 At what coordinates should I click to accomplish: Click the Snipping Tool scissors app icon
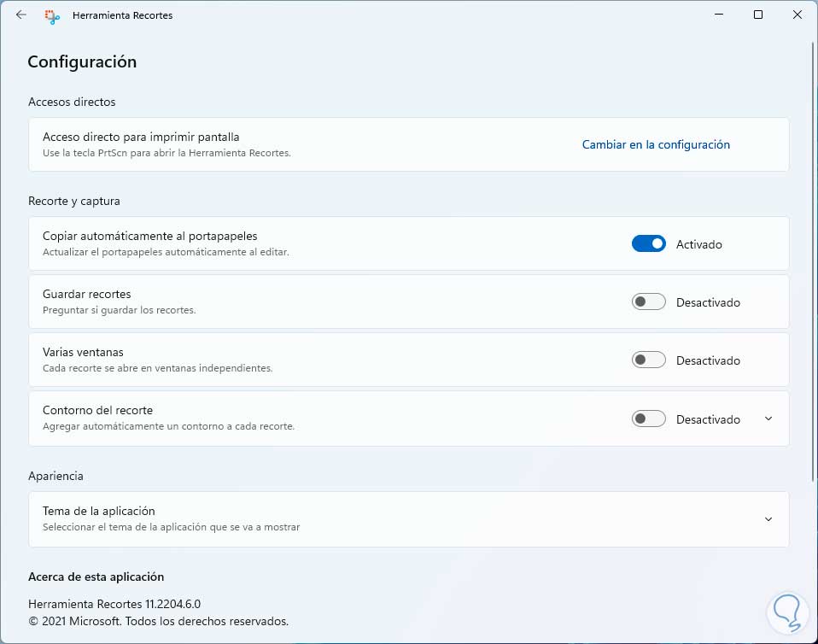click(x=52, y=15)
